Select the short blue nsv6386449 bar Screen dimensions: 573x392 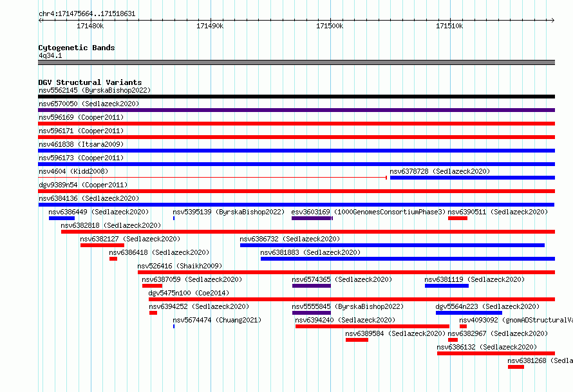pyautogui.click(x=62, y=218)
